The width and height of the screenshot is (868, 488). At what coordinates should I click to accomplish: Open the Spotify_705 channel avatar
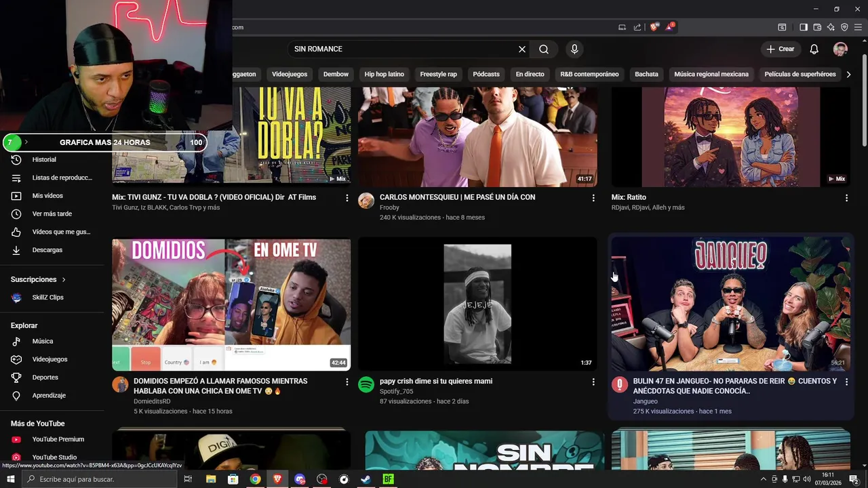366,385
